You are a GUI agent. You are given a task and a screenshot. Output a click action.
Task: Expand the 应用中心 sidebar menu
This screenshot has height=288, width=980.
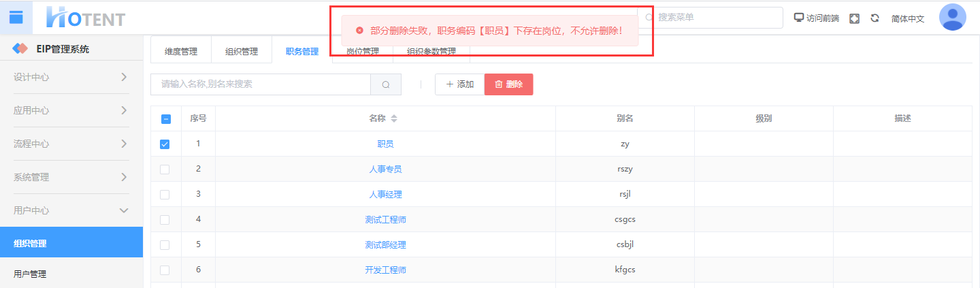click(x=71, y=110)
